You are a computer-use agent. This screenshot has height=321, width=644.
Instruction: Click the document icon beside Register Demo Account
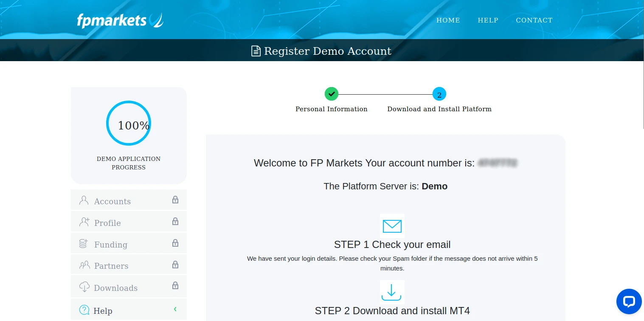point(256,51)
